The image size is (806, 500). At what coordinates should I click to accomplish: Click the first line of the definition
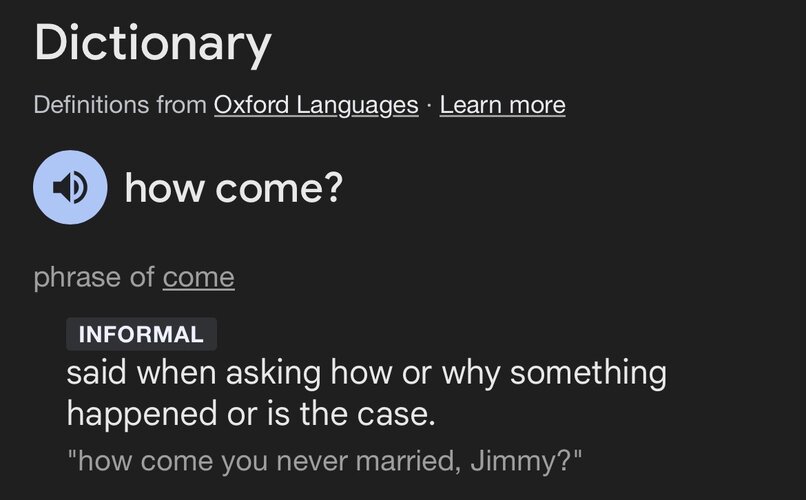[366, 373]
